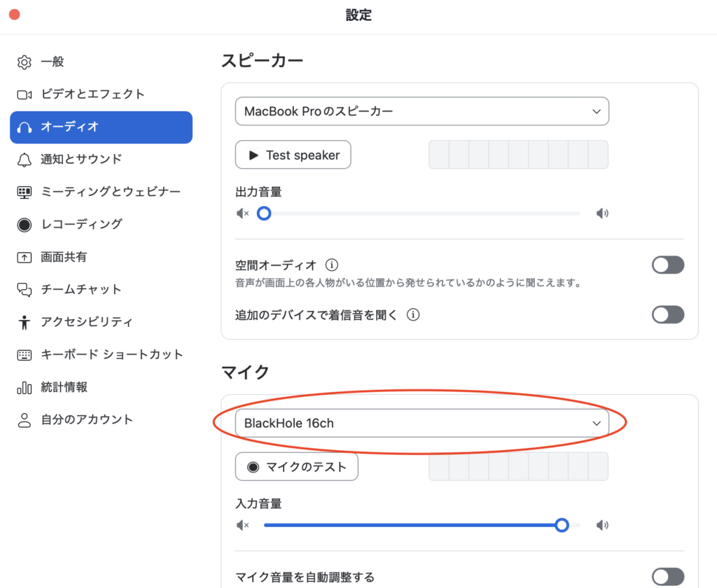Toggle マイク音量を自動調整する switch

667,577
